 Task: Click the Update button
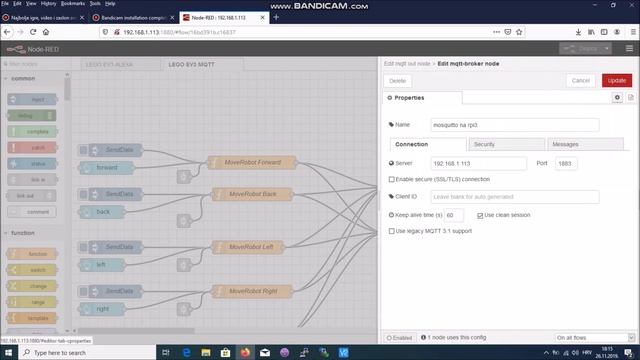[x=617, y=80]
